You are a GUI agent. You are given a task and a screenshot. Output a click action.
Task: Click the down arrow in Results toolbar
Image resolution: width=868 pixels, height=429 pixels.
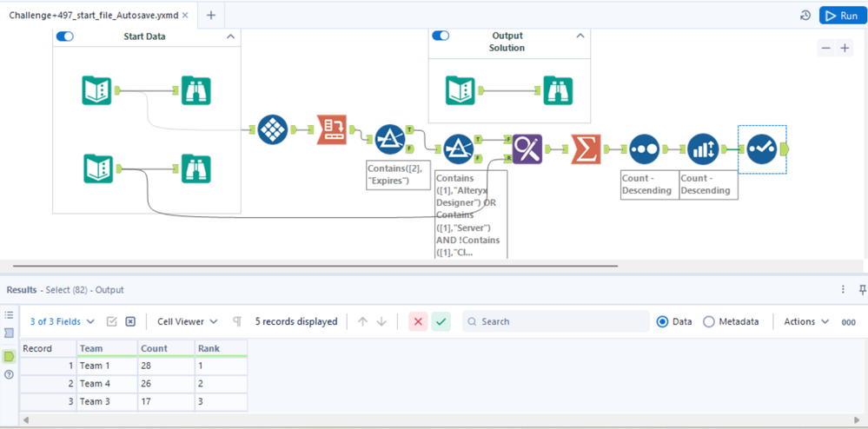381,321
